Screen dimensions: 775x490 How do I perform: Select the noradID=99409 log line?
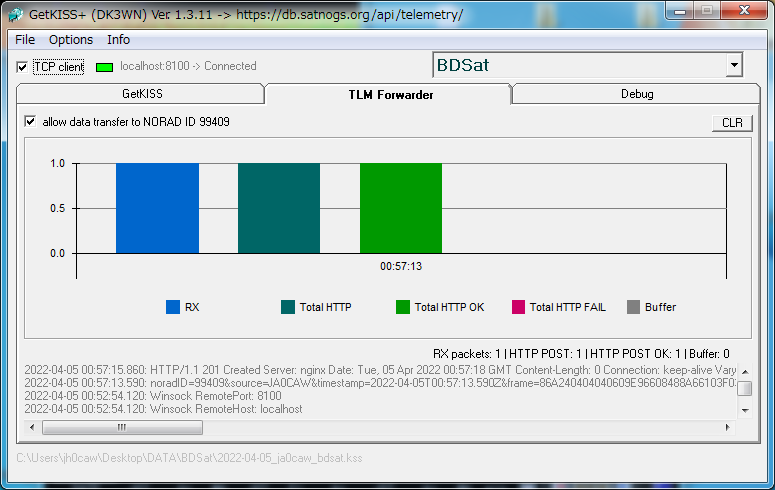click(x=380, y=383)
